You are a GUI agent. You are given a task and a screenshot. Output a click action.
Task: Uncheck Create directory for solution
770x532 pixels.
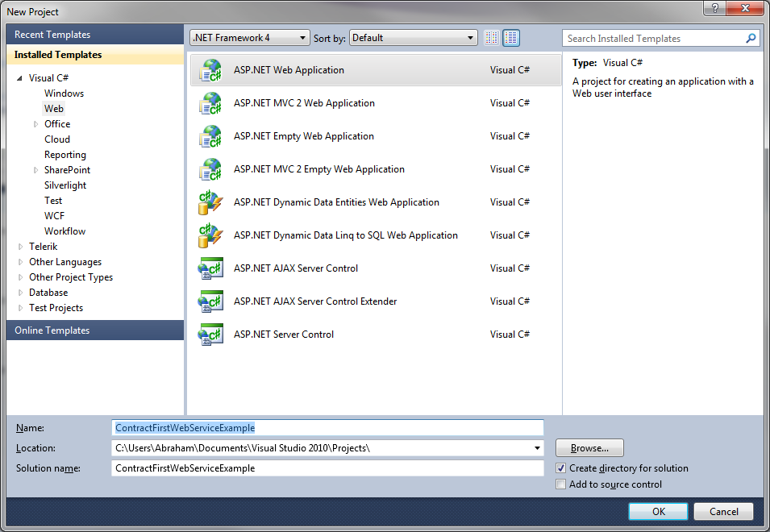tap(561, 468)
